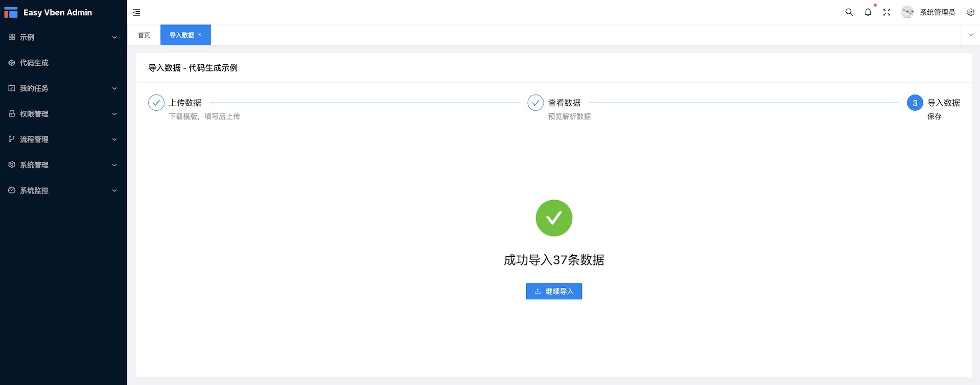Expand the 权限管理 menu chevron

click(114, 114)
